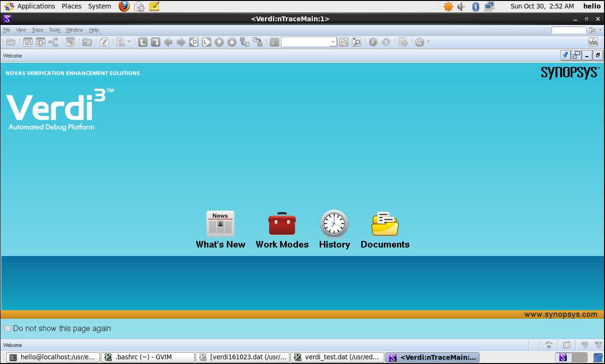Enable Do not show this page again
605x364 pixels.
coord(8,328)
